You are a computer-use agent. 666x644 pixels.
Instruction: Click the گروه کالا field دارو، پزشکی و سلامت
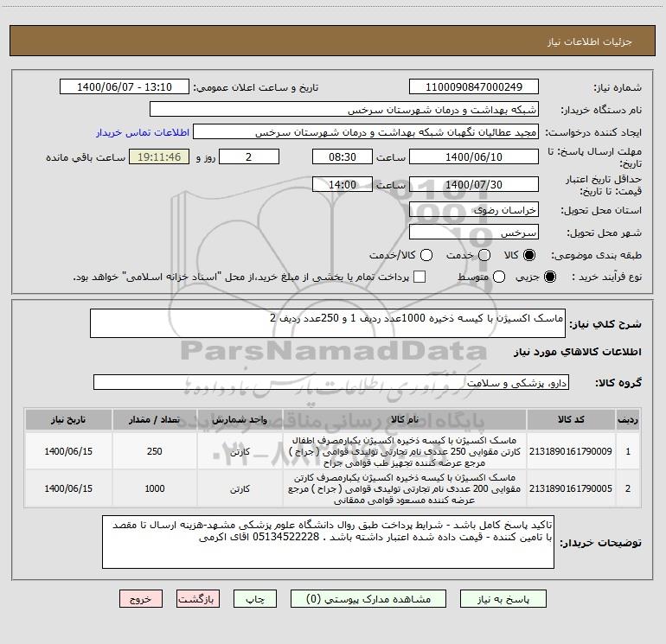coord(331,382)
